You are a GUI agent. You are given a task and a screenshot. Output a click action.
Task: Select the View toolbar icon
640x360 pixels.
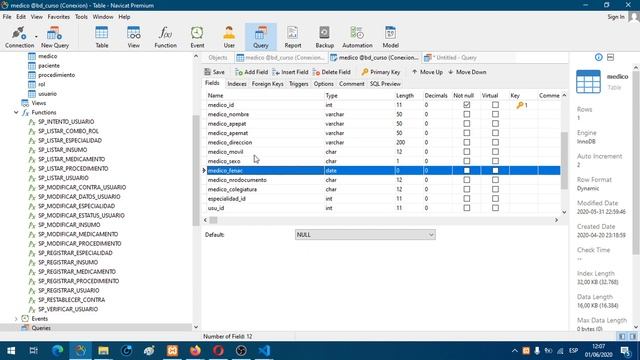[133, 37]
